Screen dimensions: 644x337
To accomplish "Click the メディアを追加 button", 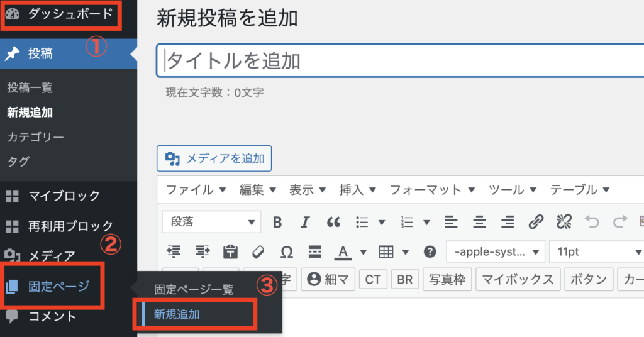I will [x=214, y=158].
